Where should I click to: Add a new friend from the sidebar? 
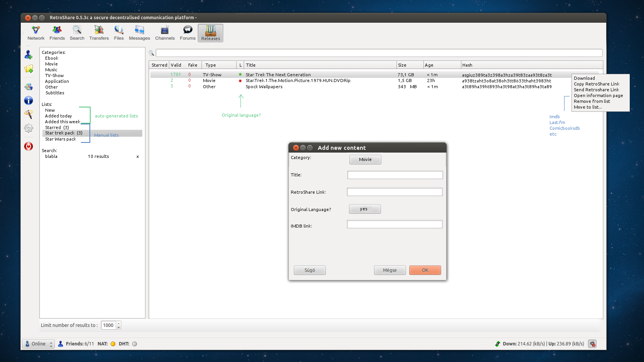coord(29,55)
